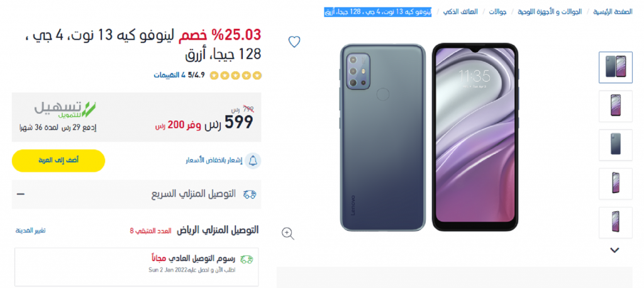This screenshot has height=288, width=644.
Task: Click yellow add to cart button
Action: click(x=58, y=160)
